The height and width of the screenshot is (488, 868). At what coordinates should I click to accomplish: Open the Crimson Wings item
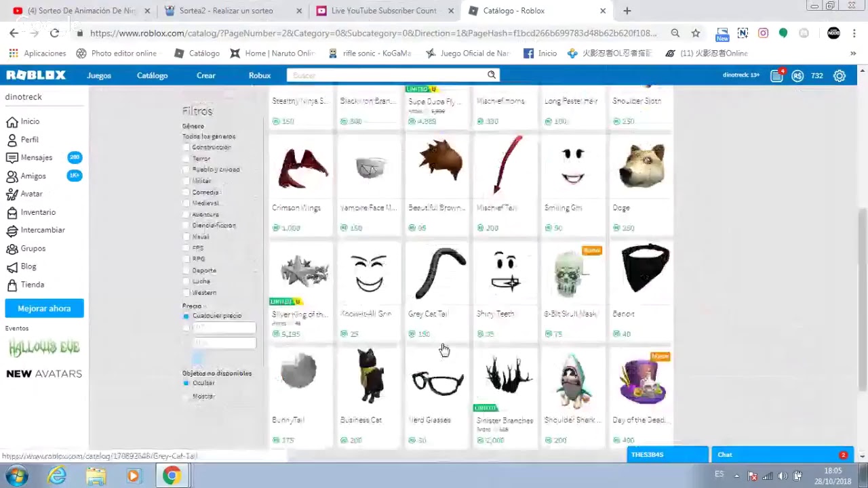(x=302, y=184)
